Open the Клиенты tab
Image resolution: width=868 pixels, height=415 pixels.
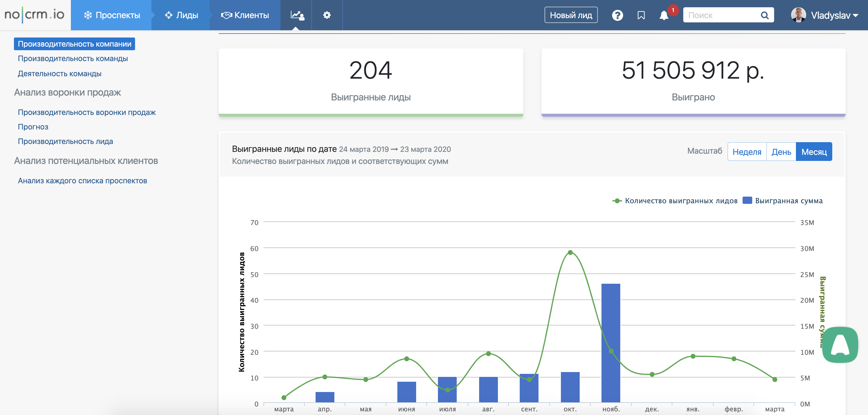point(245,15)
